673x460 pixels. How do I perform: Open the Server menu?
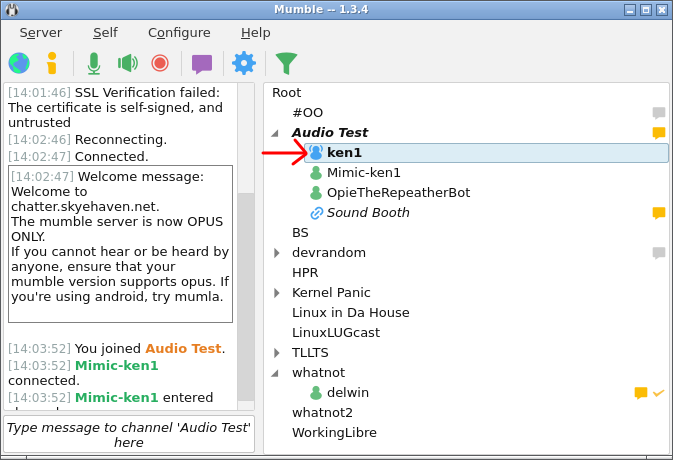(40, 32)
